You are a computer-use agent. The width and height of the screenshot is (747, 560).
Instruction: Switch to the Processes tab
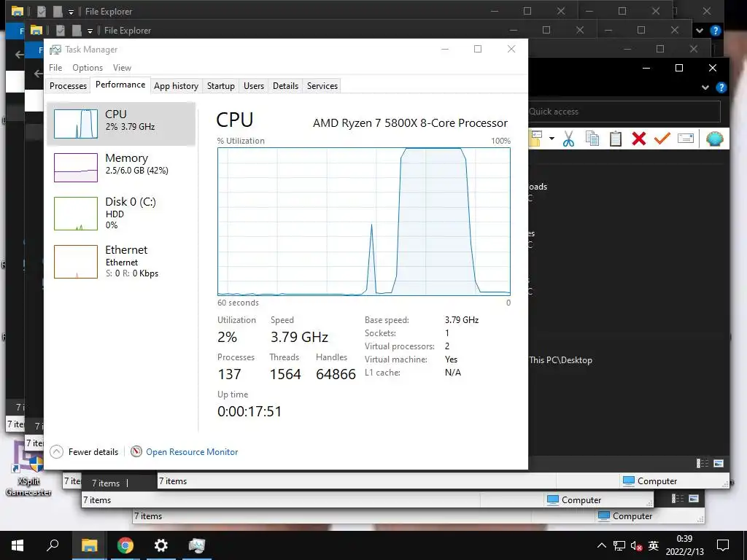point(68,86)
